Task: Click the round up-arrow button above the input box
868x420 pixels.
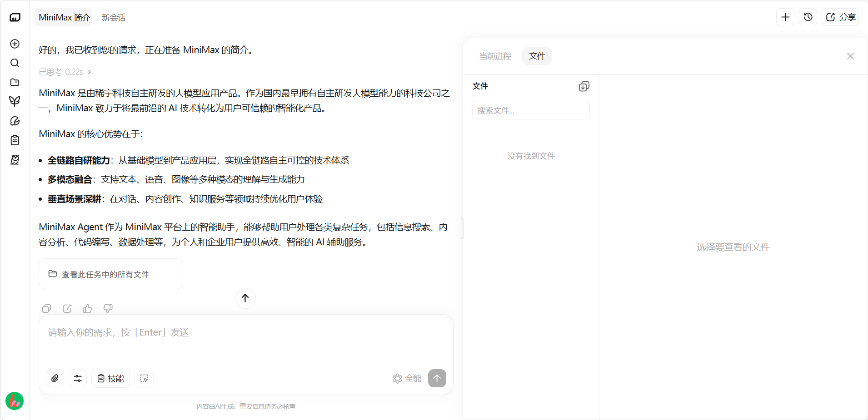Action: pos(245,298)
